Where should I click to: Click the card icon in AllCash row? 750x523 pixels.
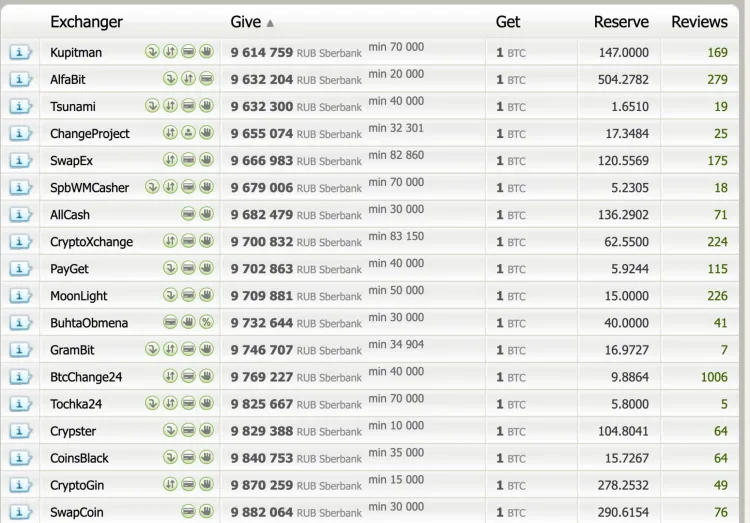188,214
